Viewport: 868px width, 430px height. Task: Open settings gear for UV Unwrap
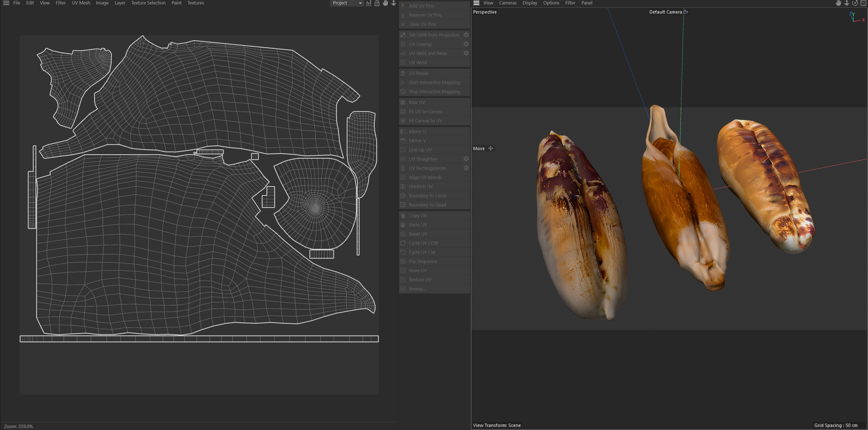tap(466, 44)
